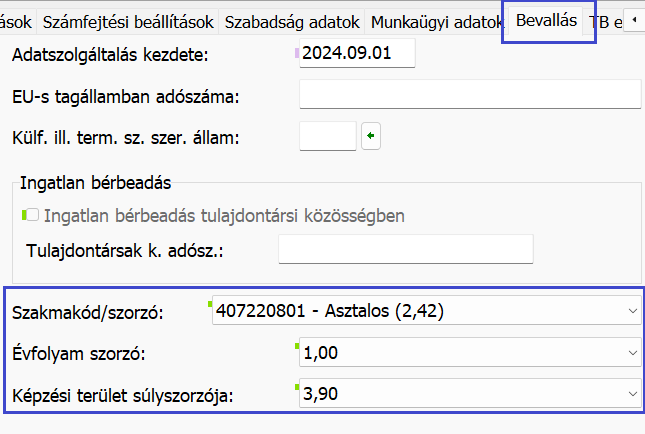Image resolution: width=645 pixels, height=434 pixels.
Task: Open the Évfolyam szorzó dropdown arrow
Action: 630,353
